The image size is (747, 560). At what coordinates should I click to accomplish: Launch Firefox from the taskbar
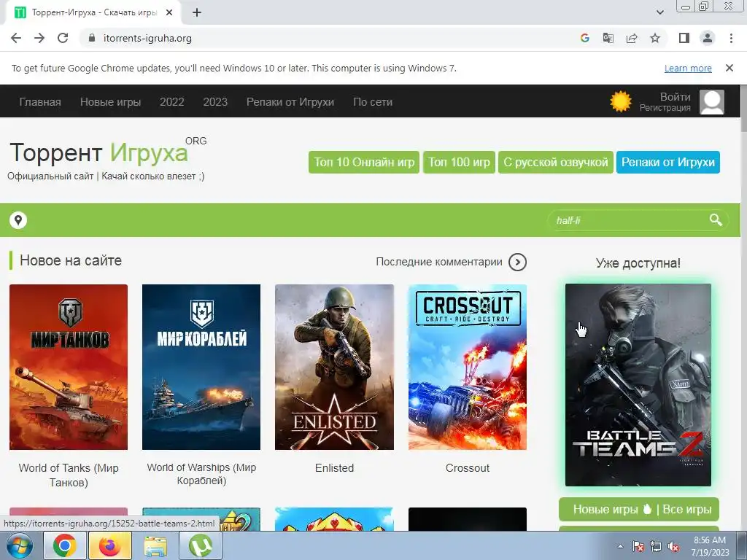[110, 545]
